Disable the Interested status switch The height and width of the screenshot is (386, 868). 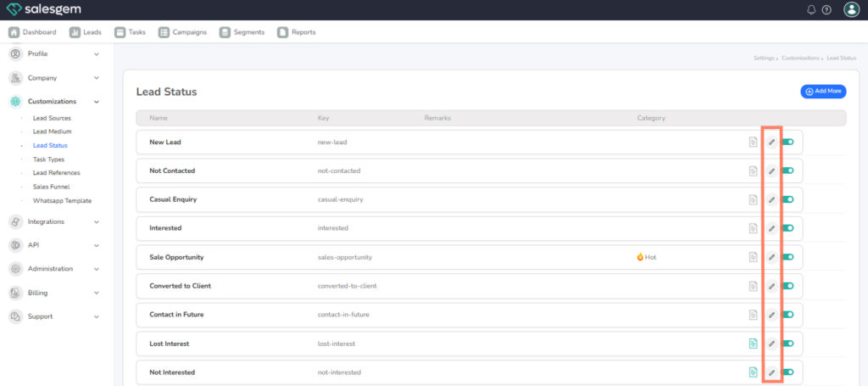tap(787, 228)
